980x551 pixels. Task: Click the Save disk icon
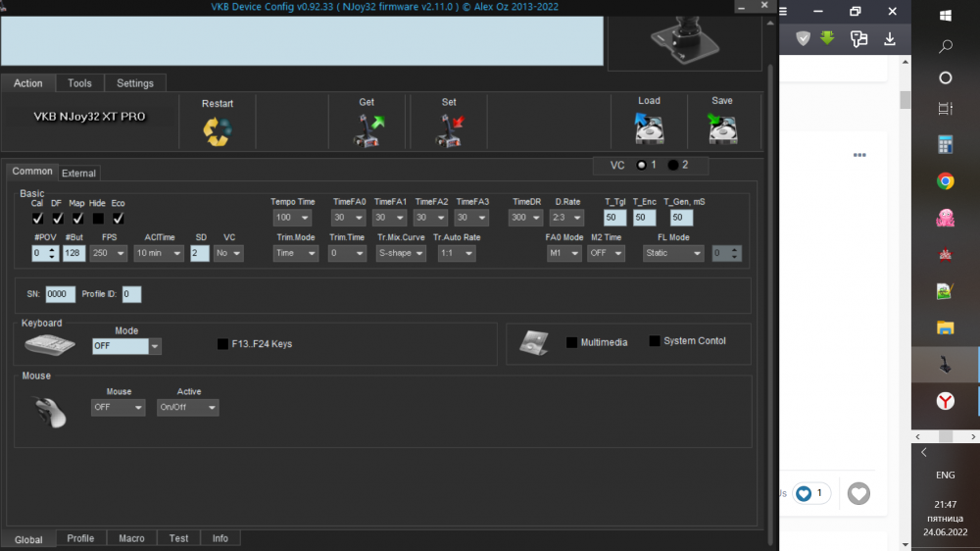[x=722, y=128]
